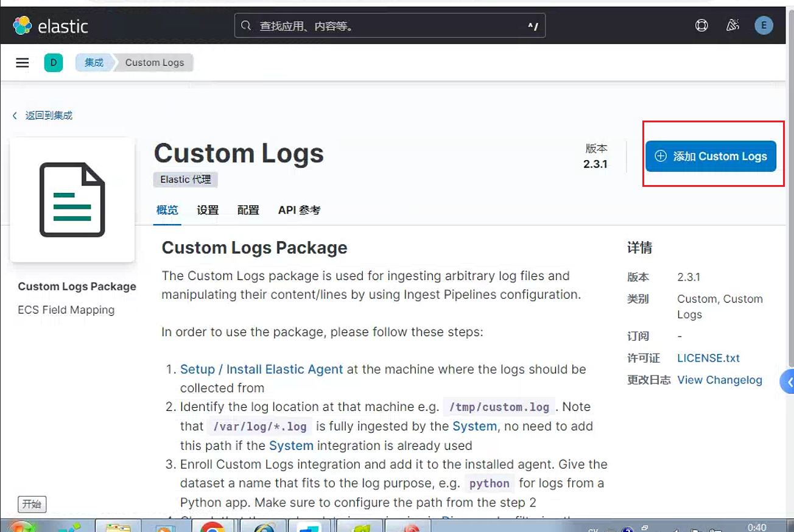This screenshot has height=532, width=794.
Task: Open System link after 'ingested by the'
Action: coord(475,426)
